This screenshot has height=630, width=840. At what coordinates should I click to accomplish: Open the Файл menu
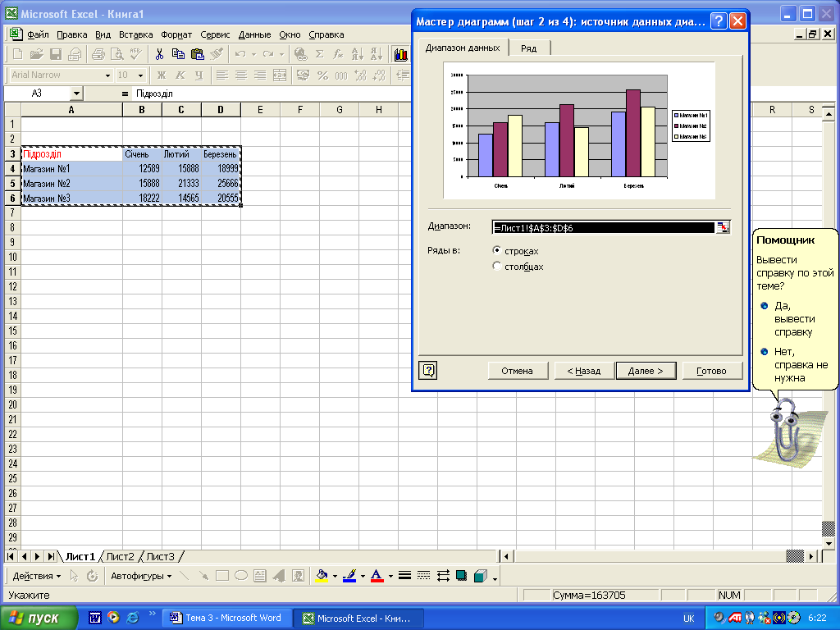(38, 34)
